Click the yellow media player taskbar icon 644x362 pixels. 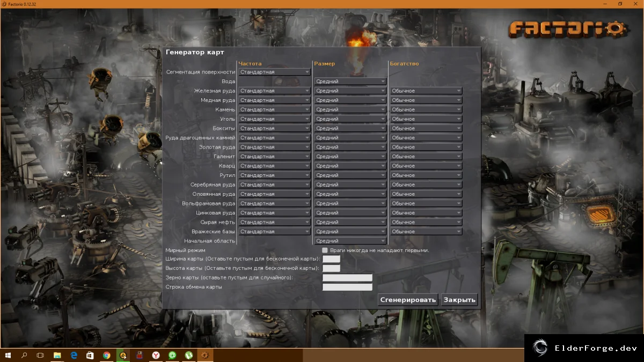pos(123,355)
